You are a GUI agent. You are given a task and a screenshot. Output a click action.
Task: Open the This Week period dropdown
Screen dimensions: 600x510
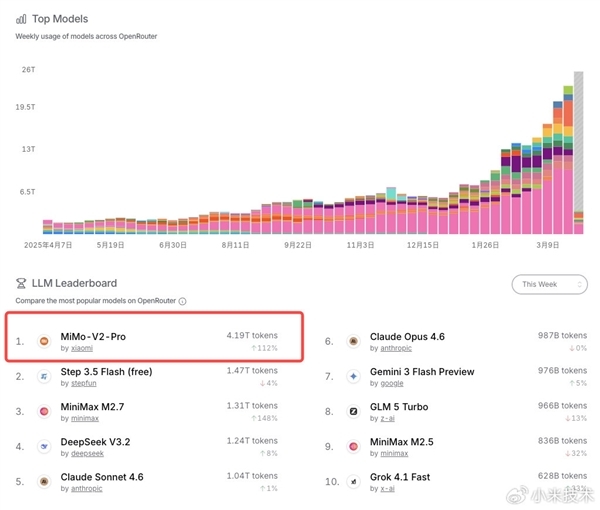coord(548,284)
